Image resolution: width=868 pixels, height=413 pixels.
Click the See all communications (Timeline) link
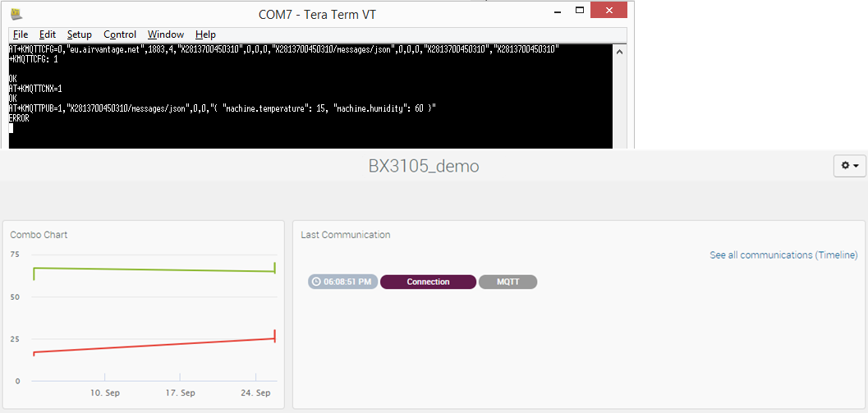pos(784,255)
